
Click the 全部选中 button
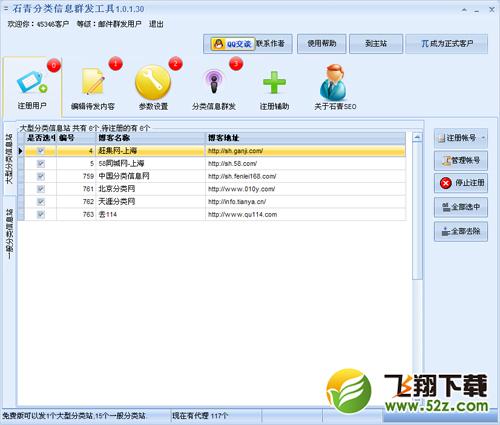click(461, 207)
